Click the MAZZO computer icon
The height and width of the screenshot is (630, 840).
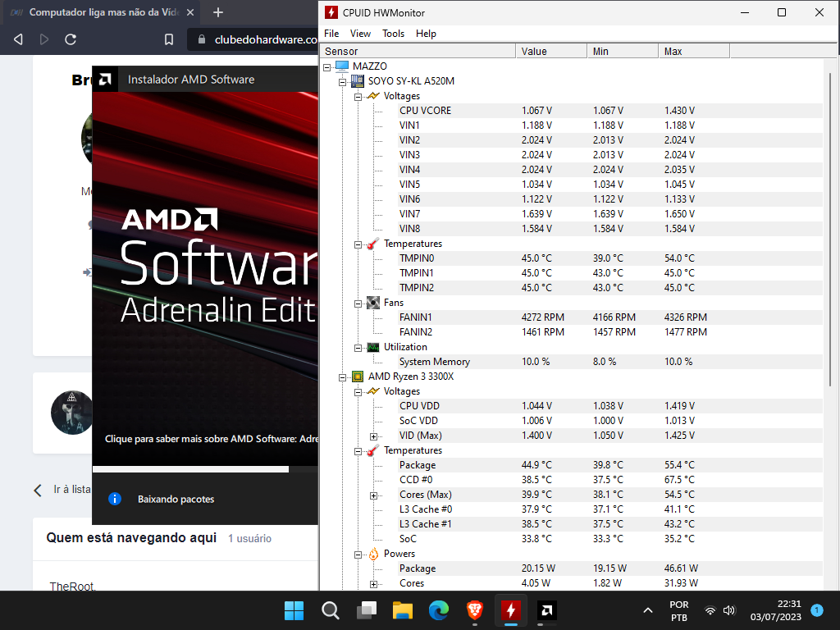pyautogui.click(x=342, y=66)
